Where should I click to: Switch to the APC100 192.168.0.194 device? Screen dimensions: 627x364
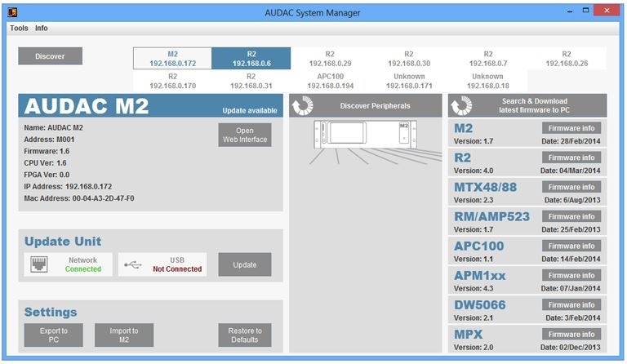point(331,81)
